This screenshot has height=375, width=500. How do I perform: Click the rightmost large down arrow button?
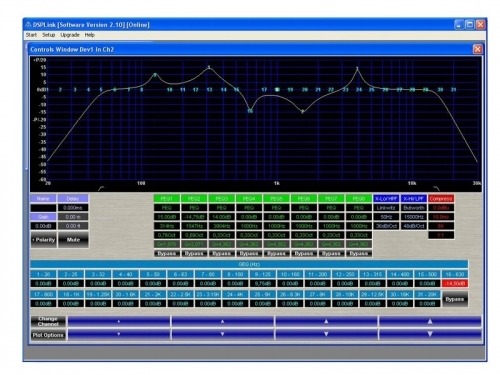(430, 334)
